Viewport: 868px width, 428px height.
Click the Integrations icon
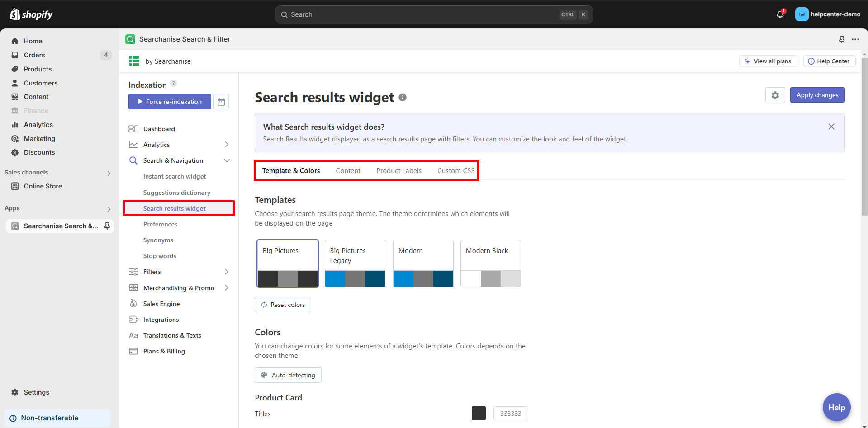(x=133, y=320)
